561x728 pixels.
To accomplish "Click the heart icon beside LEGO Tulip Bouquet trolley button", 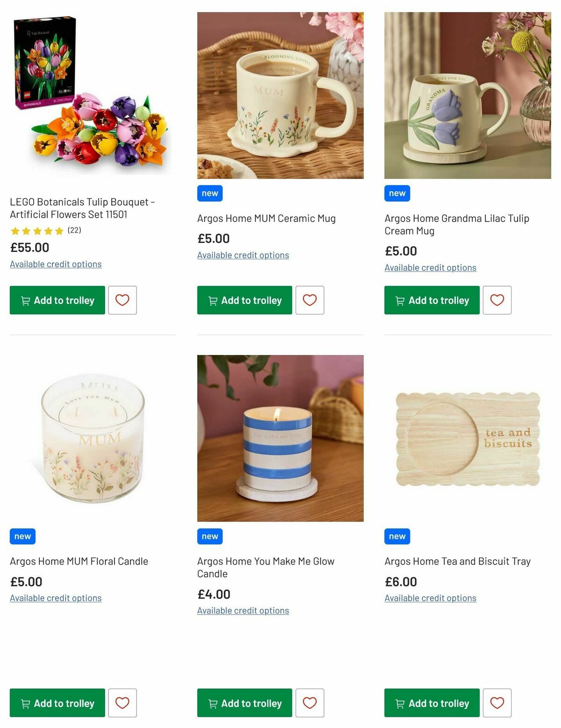I will [122, 300].
